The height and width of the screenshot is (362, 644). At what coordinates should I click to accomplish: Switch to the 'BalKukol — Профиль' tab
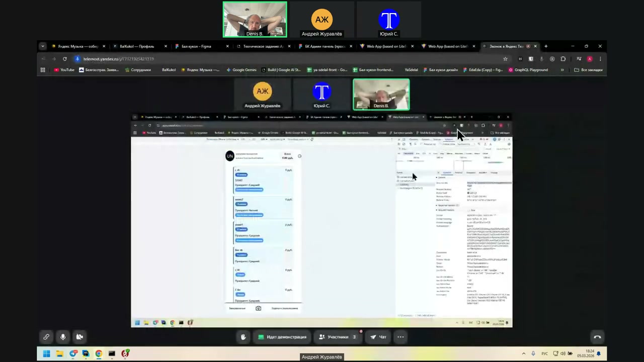point(137,46)
